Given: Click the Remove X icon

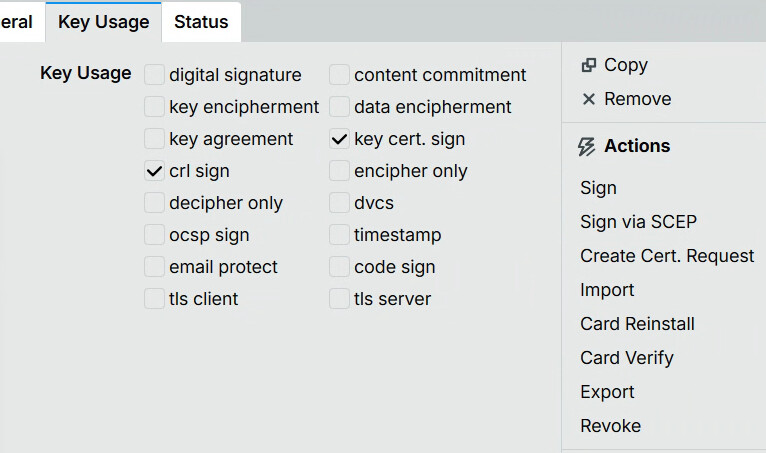Looking at the screenshot, I should pyautogui.click(x=588, y=99).
